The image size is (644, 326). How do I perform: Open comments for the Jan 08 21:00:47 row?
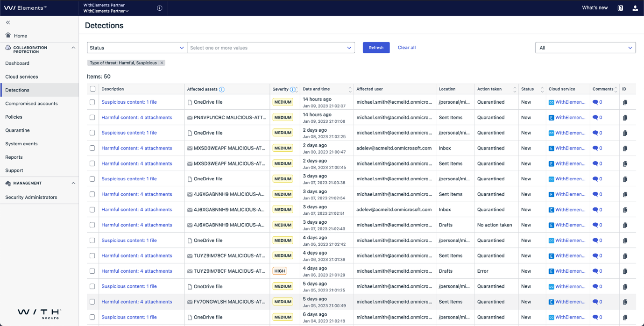point(597,149)
